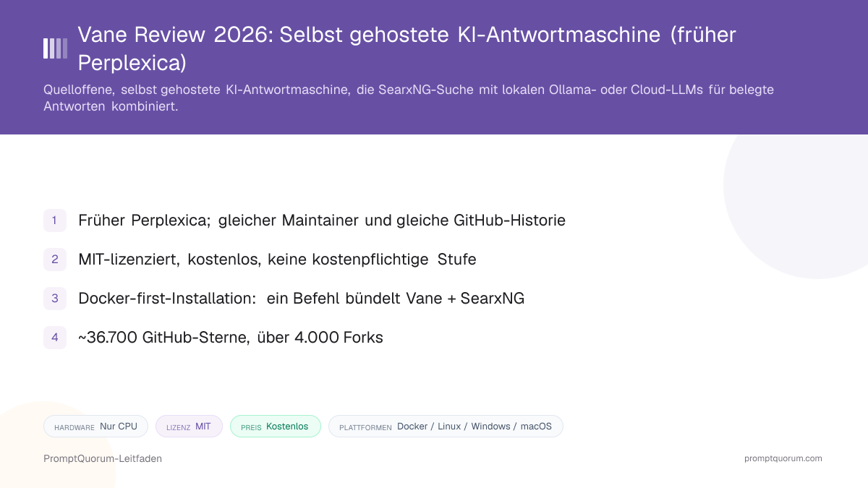This screenshot has width=868, height=488.
Task: Click the Preis 'Kostenlos' pill
Action: pyautogui.click(x=275, y=427)
